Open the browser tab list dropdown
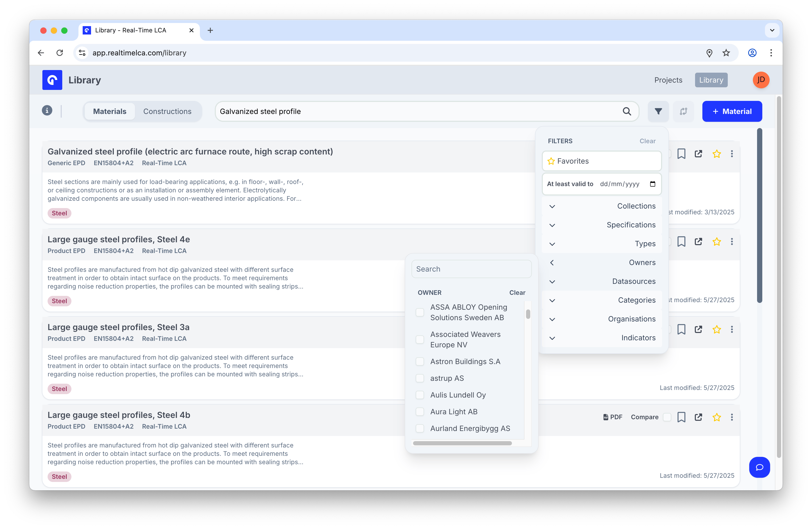The image size is (812, 529). pyautogui.click(x=772, y=30)
